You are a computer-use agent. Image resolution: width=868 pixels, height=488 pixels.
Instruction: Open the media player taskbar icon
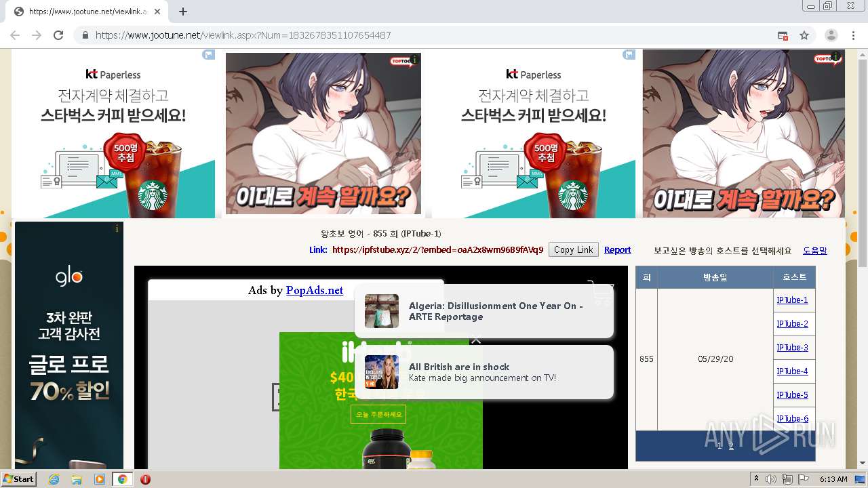click(x=100, y=479)
